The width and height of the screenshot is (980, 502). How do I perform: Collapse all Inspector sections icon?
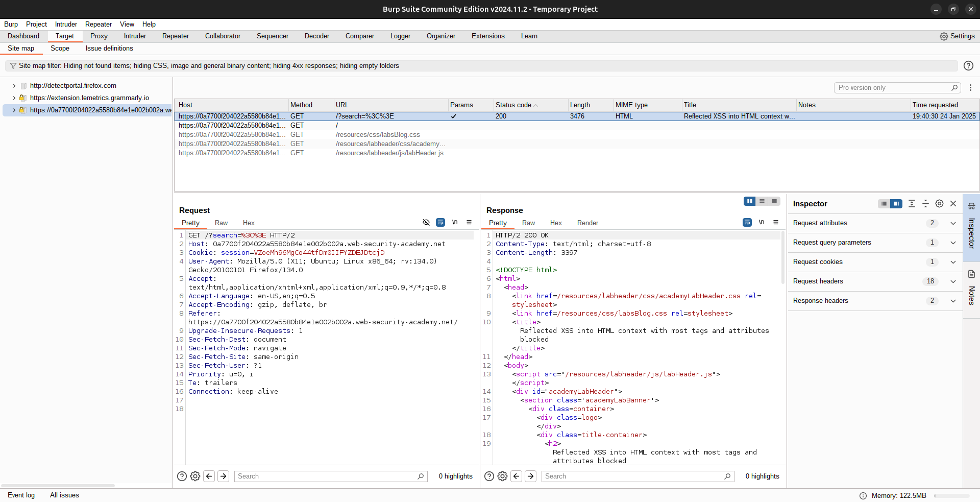point(925,204)
